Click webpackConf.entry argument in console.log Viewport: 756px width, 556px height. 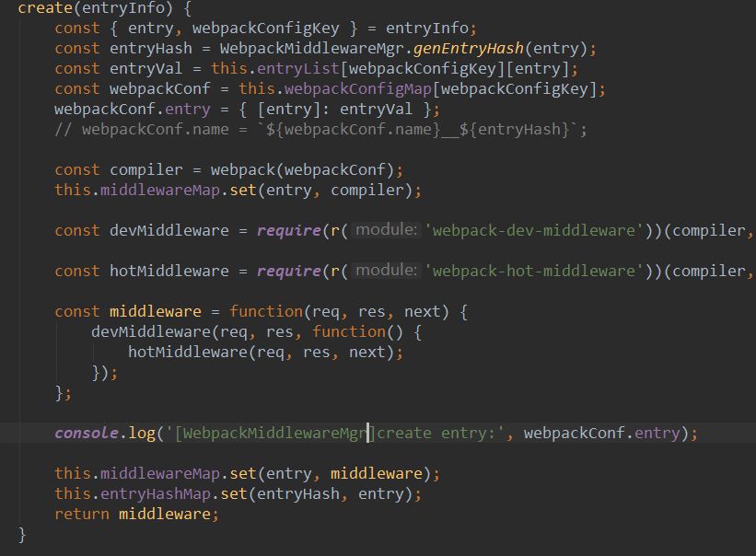coord(601,433)
